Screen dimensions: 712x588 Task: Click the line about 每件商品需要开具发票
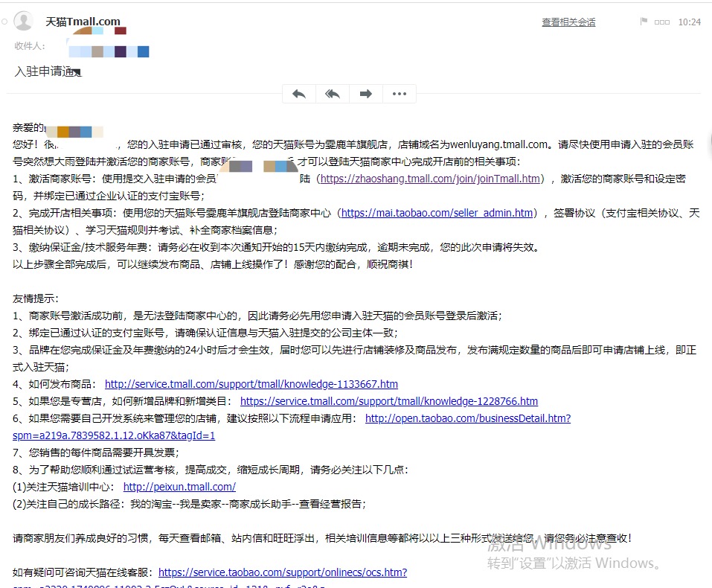pyautogui.click(x=96, y=452)
